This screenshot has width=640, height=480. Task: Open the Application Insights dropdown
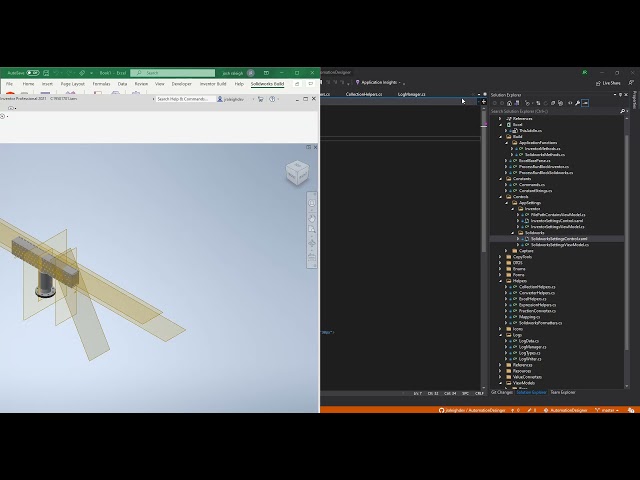click(380, 82)
